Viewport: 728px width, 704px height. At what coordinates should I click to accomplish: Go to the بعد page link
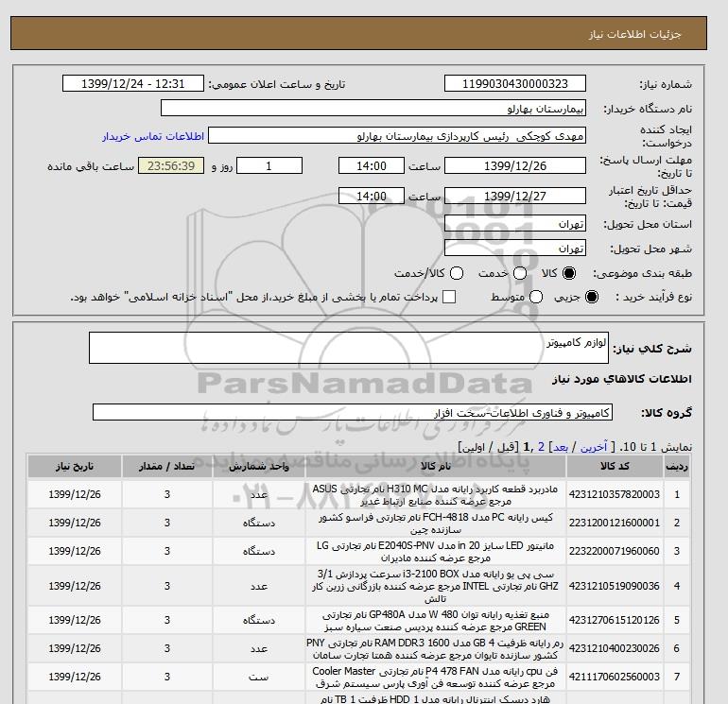coord(561,447)
